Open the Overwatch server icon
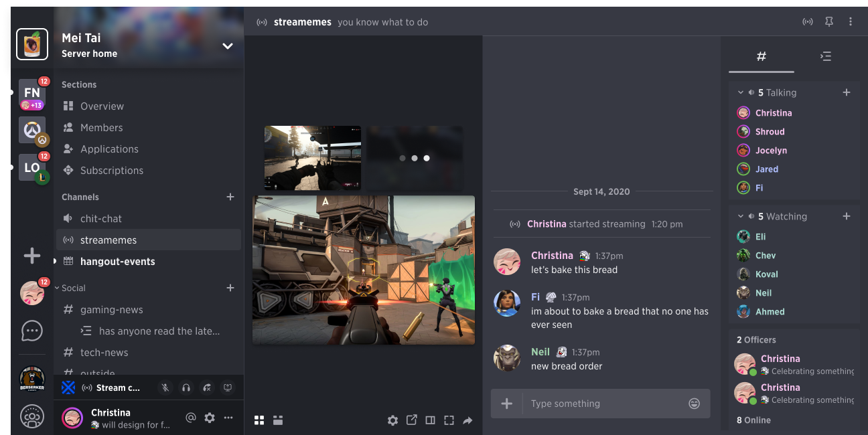 pos(32,130)
